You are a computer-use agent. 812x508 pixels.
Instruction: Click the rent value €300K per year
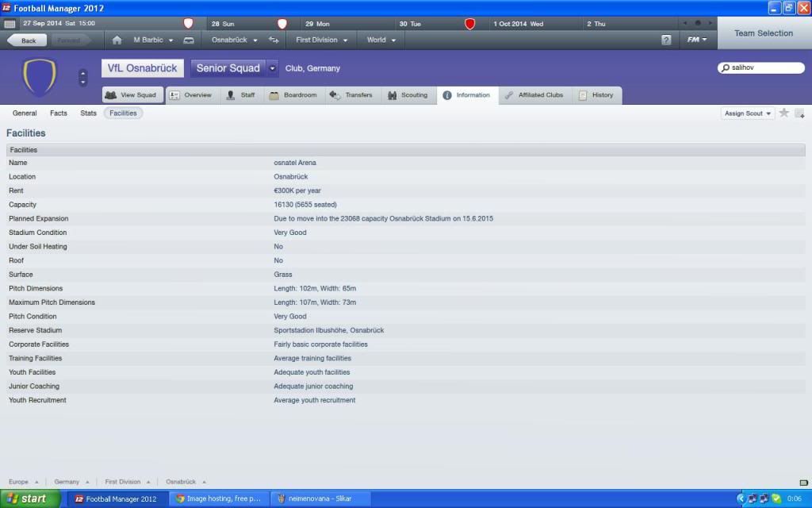coord(297,190)
